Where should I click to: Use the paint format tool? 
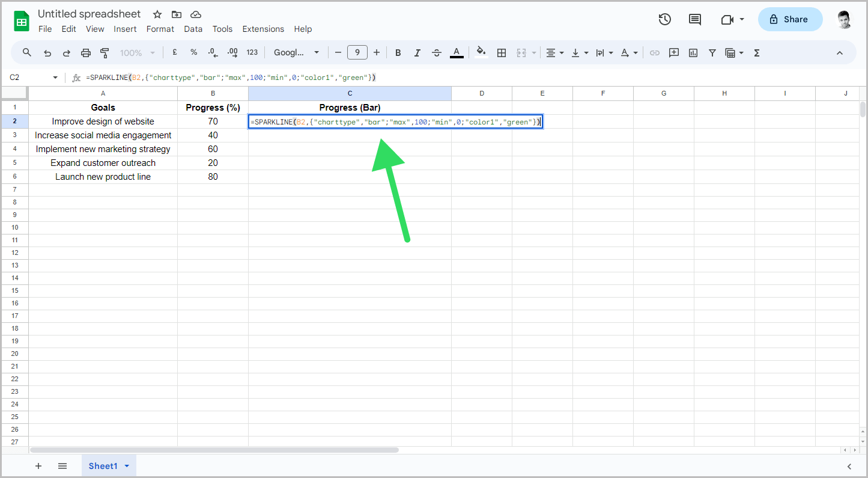click(105, 52)
